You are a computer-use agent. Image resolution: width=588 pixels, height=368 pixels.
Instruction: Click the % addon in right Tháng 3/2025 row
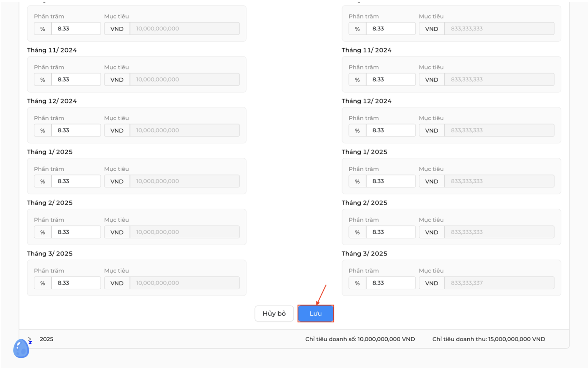(358, 283)
